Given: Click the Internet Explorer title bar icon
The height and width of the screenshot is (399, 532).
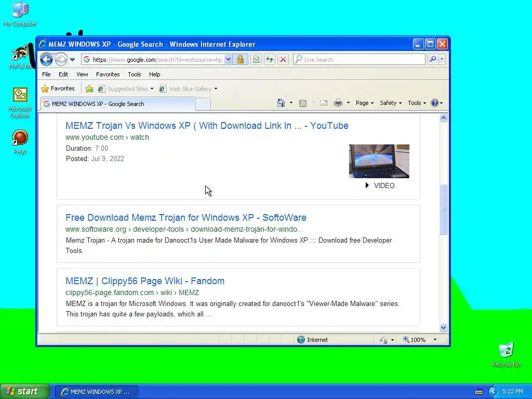Looking at the screenshot, I should point(43,44).
